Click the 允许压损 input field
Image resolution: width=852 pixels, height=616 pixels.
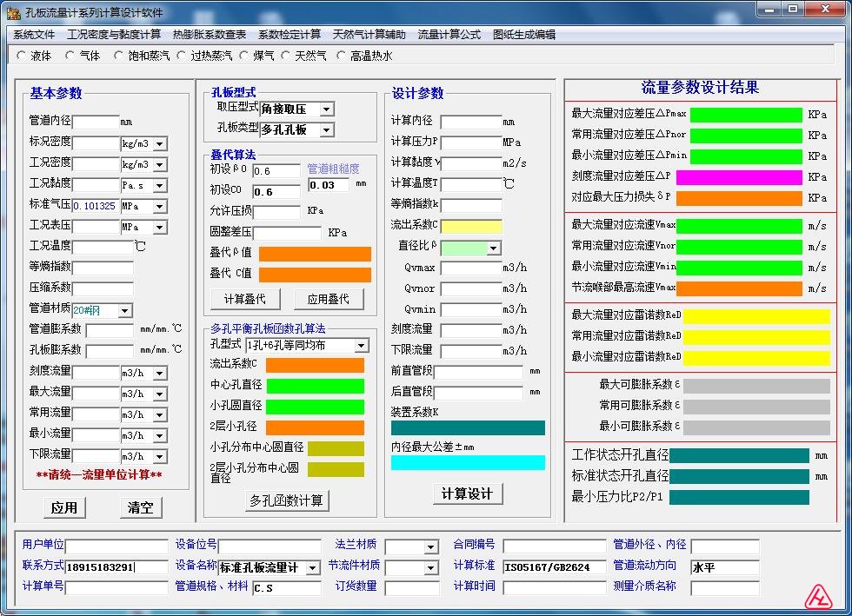276,212
